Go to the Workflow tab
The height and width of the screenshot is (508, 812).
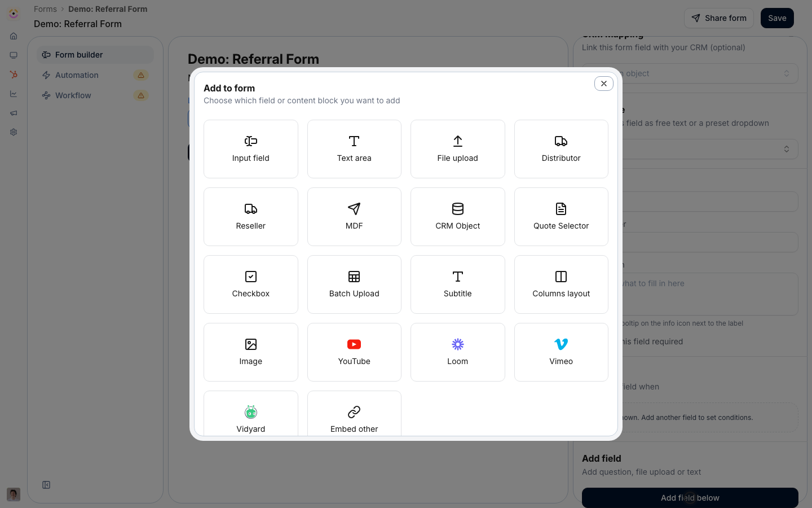click(95, 95)
